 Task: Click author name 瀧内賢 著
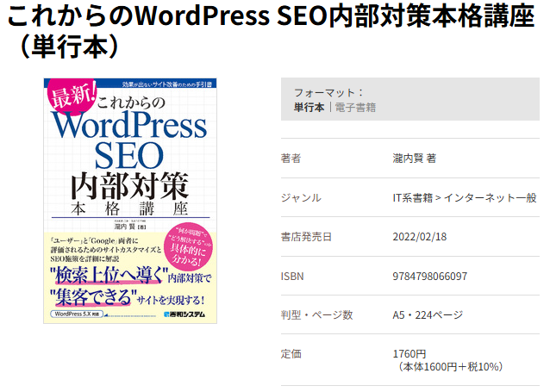point(415,159)
